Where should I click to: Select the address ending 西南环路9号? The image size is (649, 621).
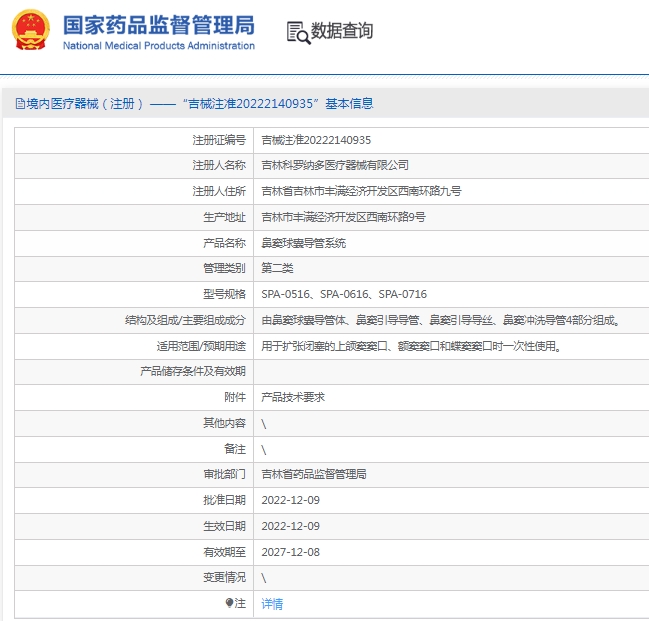point(343,217)
